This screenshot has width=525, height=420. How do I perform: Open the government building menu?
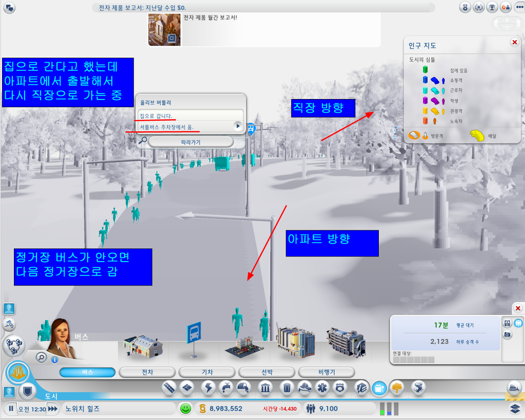pyautogui.click(x=265, y=388)
